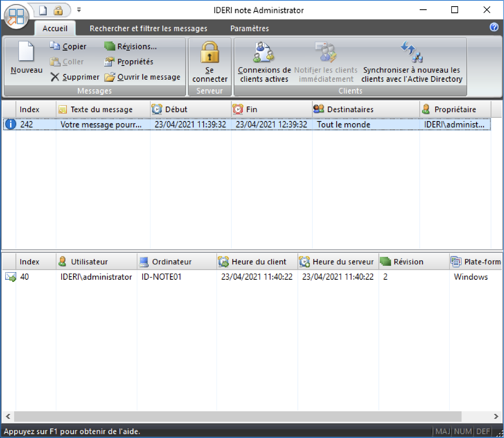The height and width of the screenshot is (438, 504).
Task: Click Synchroniser à nouveau les clients avec l'Active Directory
Action: tap(412, 62)
